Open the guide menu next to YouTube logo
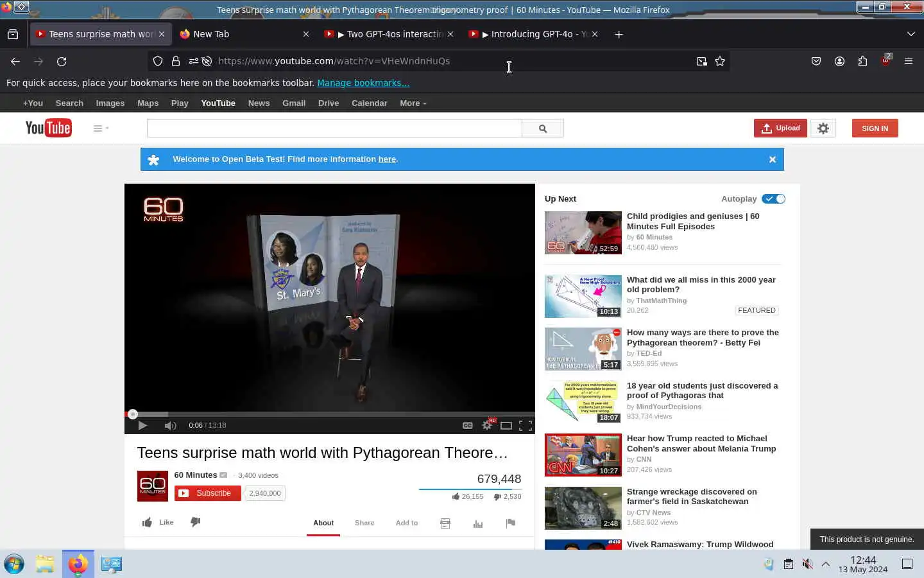Viewport: 924px width, 578px height. 101,128
